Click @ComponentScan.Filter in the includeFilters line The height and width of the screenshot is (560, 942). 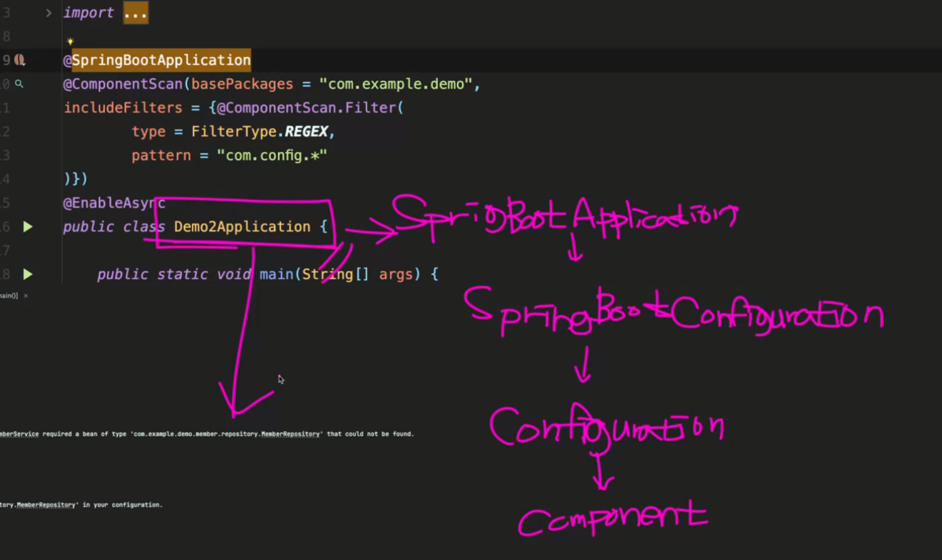306,108
